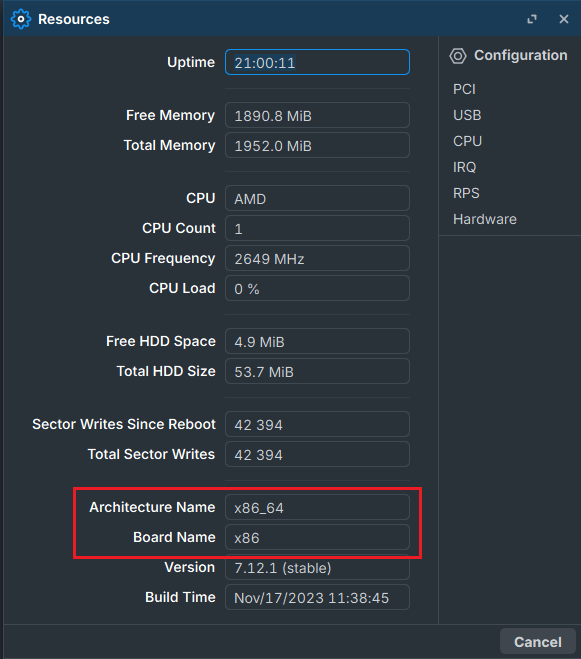Image resolution: width=581 pixels, height=659 pixels.
Task: Click the Free Memory field 1890.8 MiB
Action: pyautogui.click(x=317, y=115)
